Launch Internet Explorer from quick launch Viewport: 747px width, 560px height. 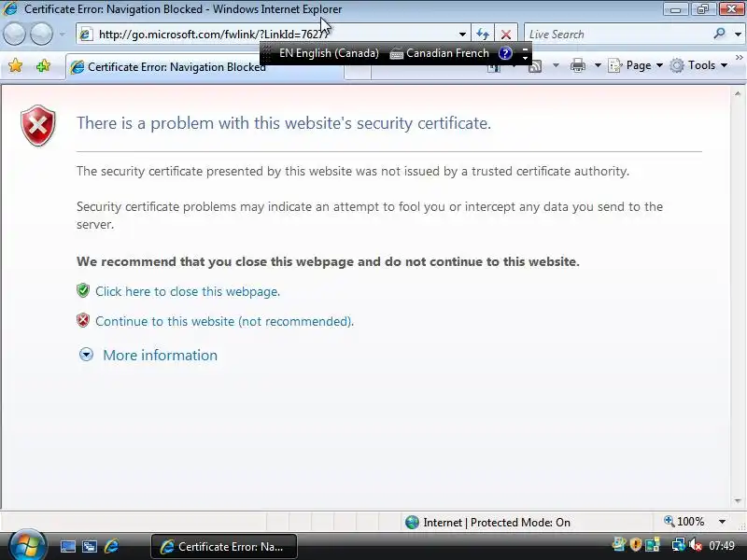[111, 546]
